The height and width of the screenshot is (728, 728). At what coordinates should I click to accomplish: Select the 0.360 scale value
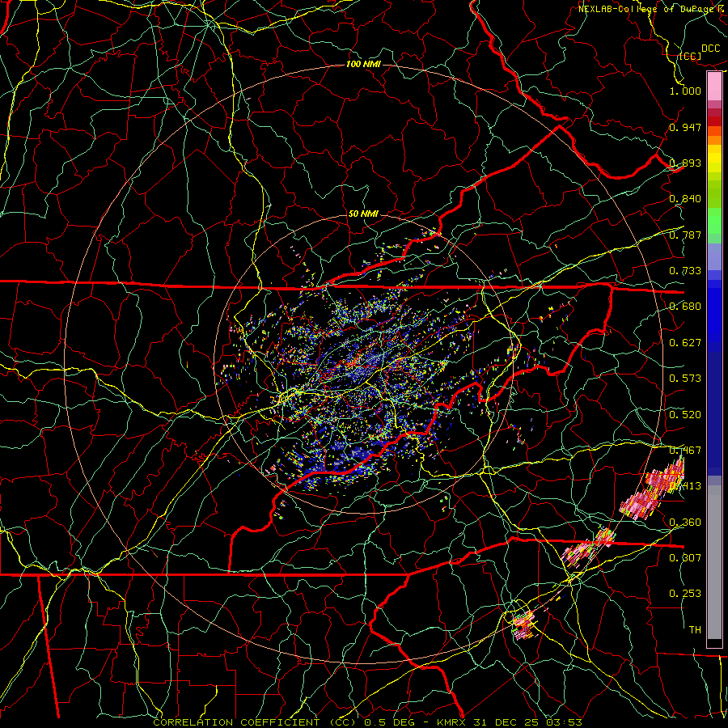(685, 523)
